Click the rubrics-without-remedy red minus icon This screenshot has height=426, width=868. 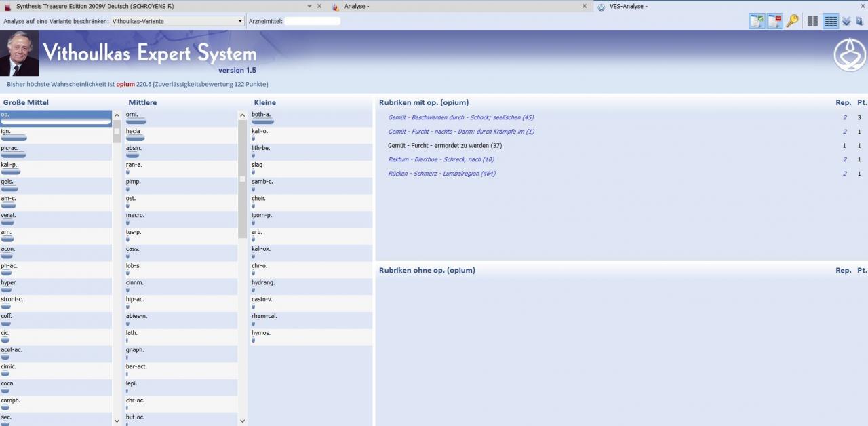774,21
